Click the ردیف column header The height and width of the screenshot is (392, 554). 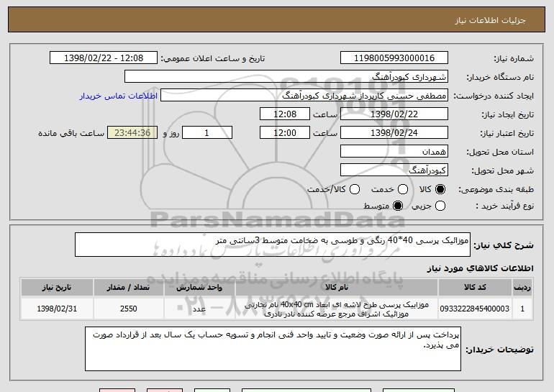coord(522,288)
